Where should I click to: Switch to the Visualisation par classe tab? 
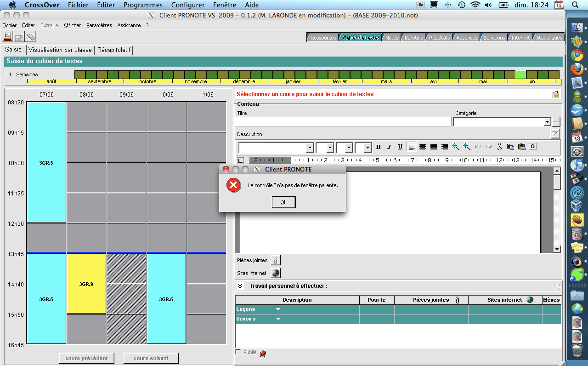(x=60, y=50)
